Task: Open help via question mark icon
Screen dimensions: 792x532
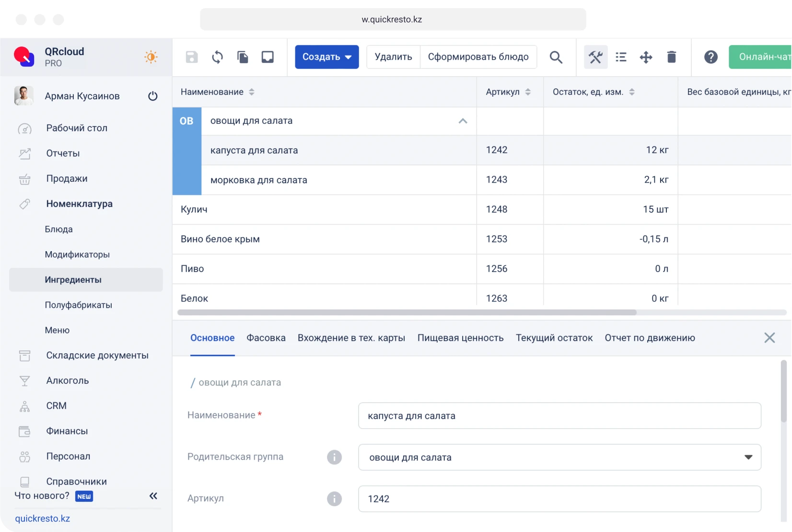Action: 711,57
